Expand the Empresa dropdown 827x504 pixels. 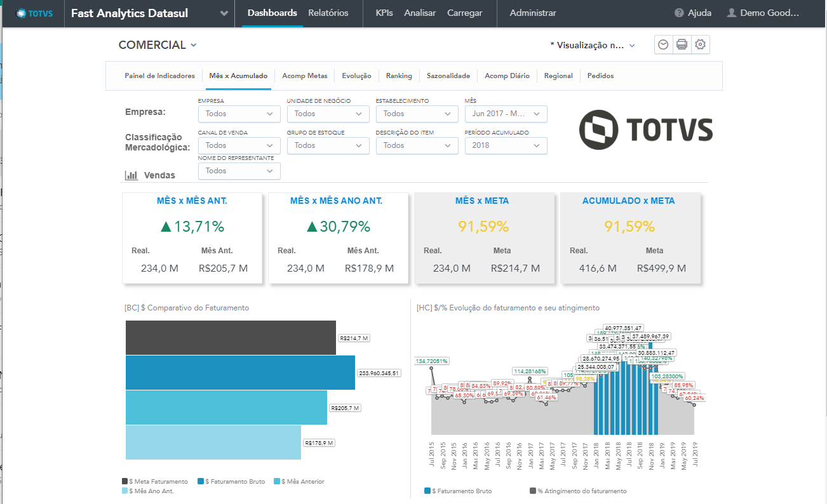coord(239,114)
